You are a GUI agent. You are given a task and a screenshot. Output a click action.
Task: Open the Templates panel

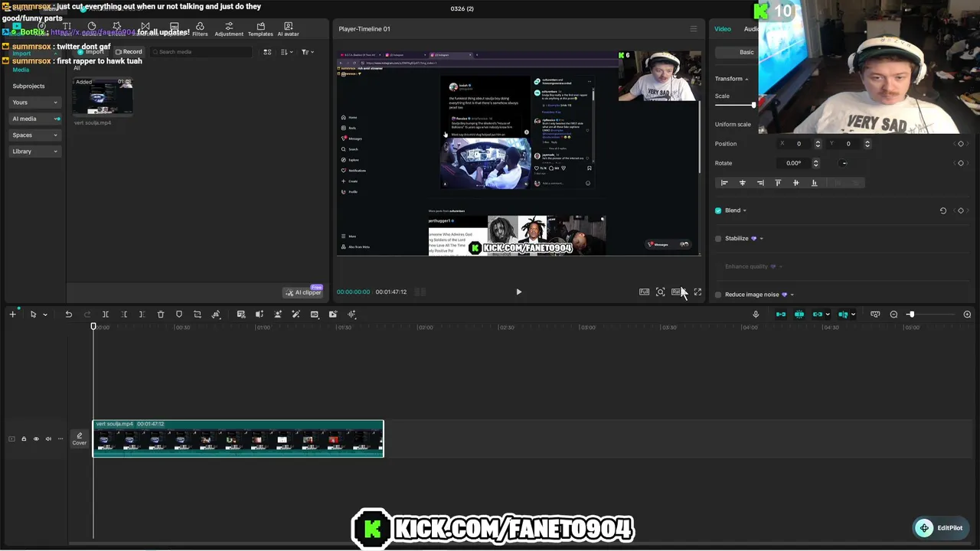pos(260,29)
